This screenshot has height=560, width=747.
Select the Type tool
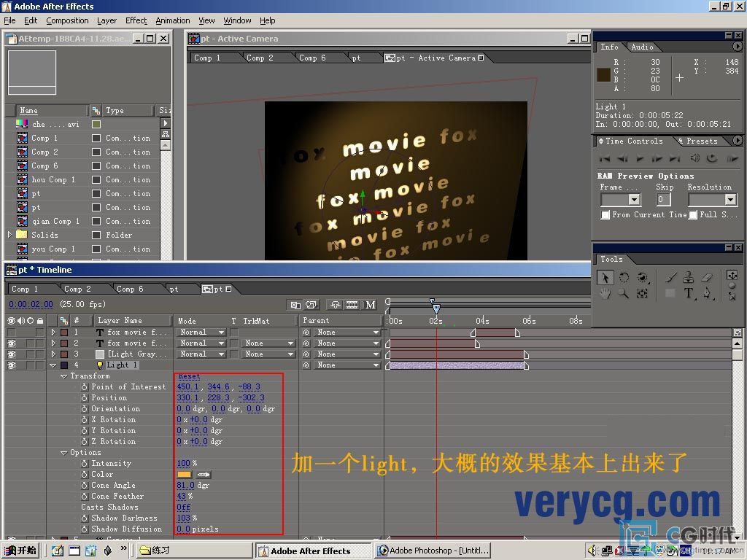pyautogui.click(x=689, y=293)
